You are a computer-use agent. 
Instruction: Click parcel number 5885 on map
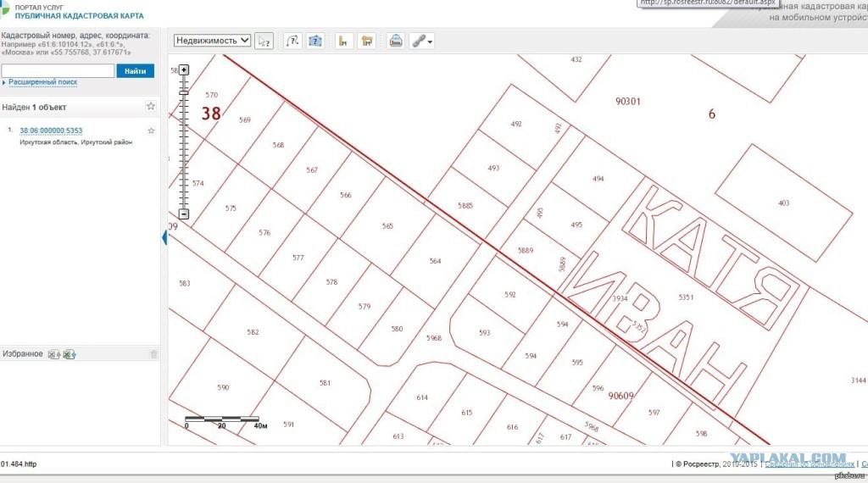tap(465, 206)
